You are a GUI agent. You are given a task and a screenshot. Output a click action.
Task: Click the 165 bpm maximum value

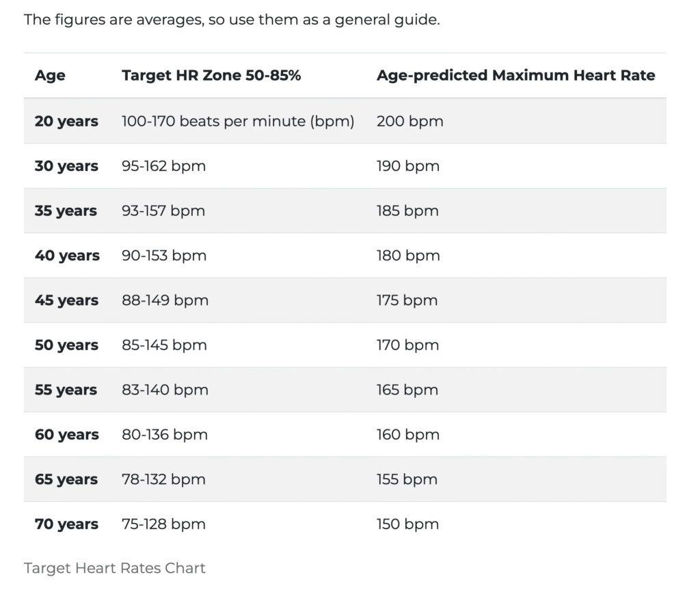point(407,390)
